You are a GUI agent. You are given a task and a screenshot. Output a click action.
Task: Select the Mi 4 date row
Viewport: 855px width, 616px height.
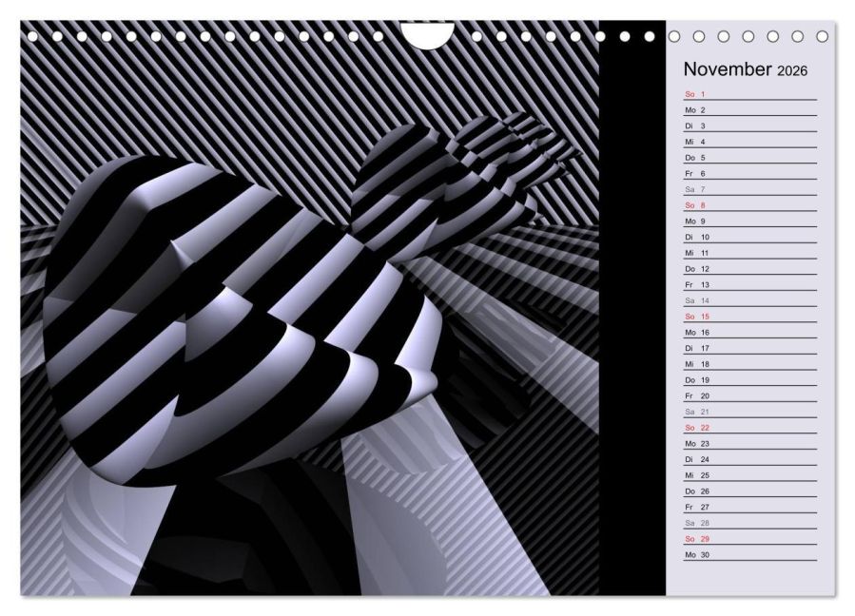click(750, 142)
